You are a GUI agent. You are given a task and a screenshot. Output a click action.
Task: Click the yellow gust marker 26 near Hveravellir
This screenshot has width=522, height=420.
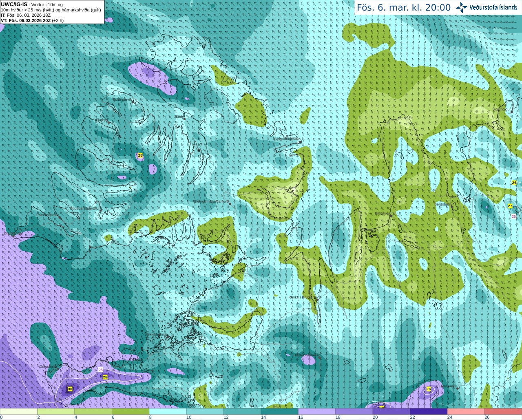[x=429, y=389]
